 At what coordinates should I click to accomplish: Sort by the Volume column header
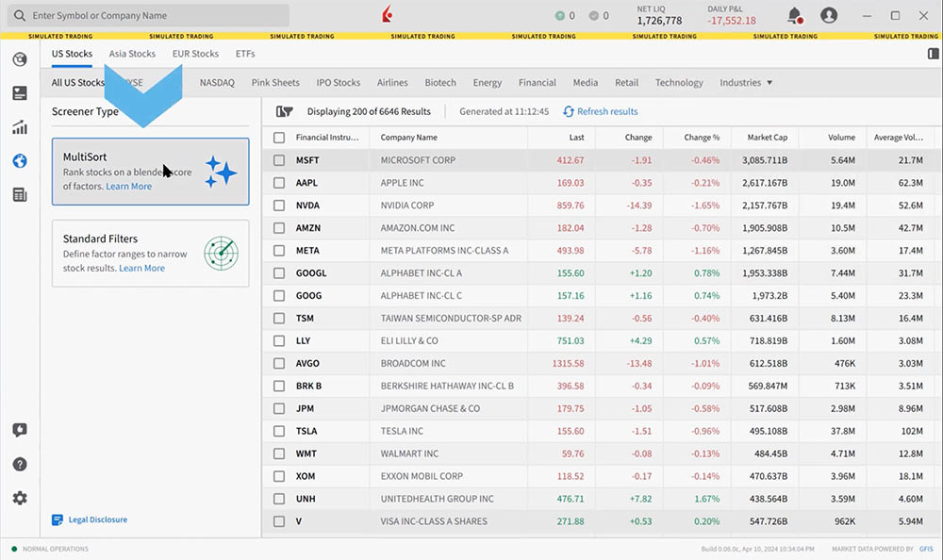(841, 138)
